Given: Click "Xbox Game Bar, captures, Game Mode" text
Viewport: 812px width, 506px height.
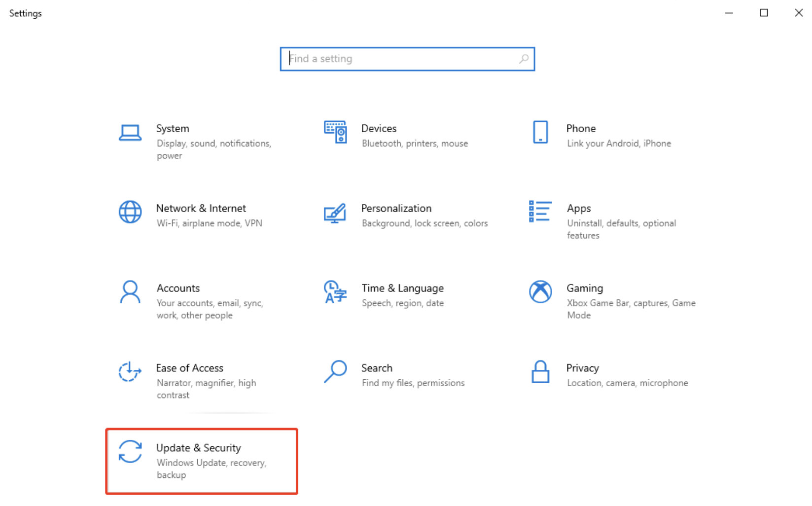Looking at the screenshot, I should point(631,309).
